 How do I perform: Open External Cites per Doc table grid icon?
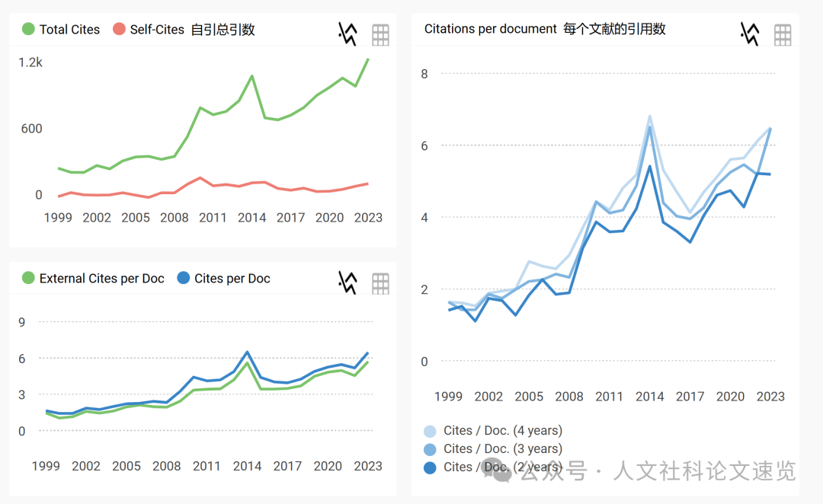click(380, 282)
